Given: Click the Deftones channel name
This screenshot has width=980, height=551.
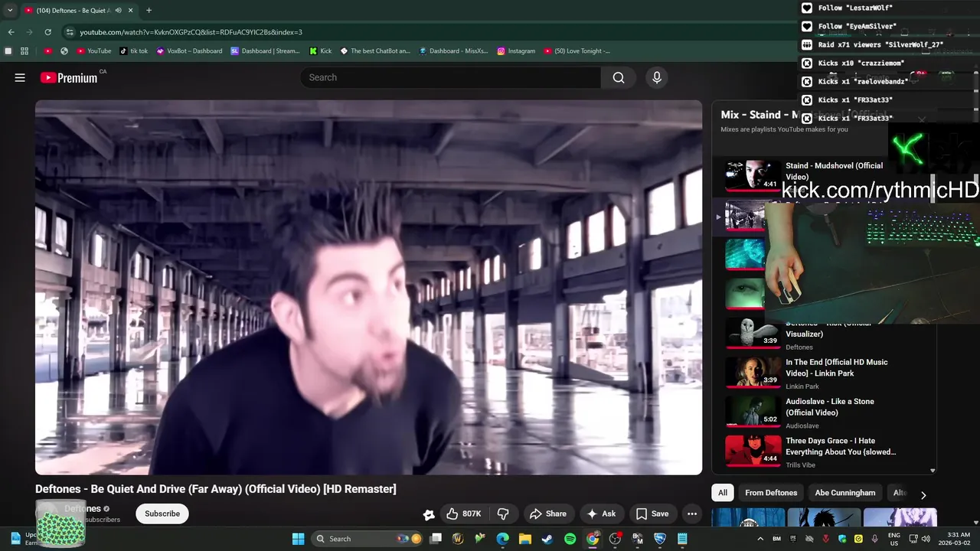Looking at the screenshot, I should [x=83, y=508].
